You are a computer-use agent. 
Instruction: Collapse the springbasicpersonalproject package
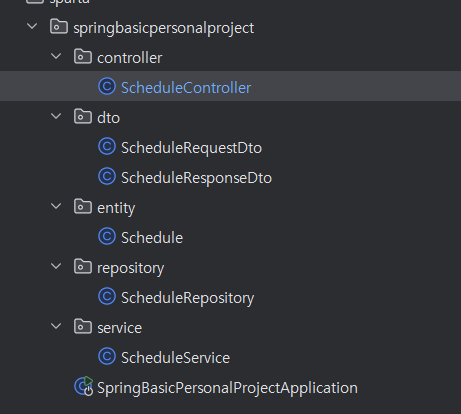(32, 26)
